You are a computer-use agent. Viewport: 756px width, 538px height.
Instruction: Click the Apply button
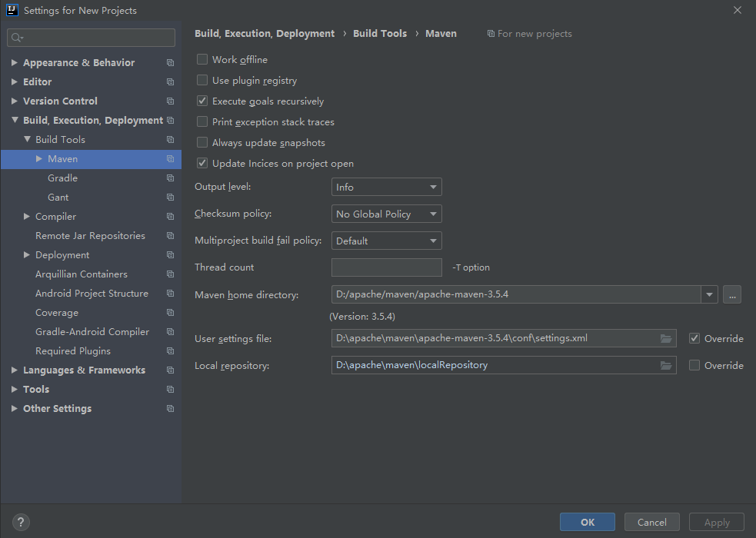click(x=716, y=522)
